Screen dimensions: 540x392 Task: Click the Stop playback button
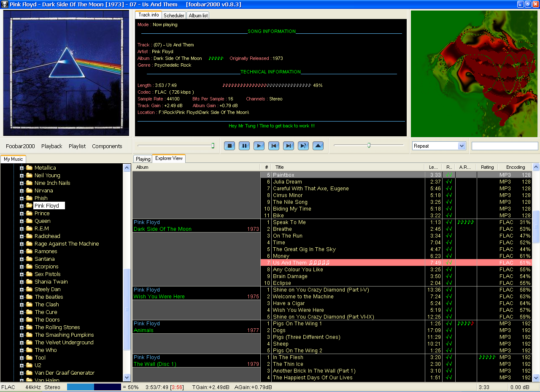click(229, 146)
